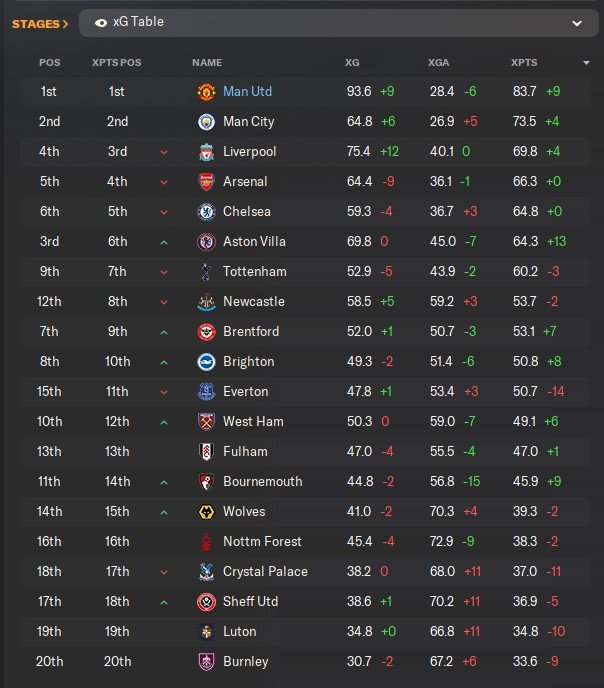Sort the table by XG column
Screen dimensions: 604x688
(x=352, y=63)
